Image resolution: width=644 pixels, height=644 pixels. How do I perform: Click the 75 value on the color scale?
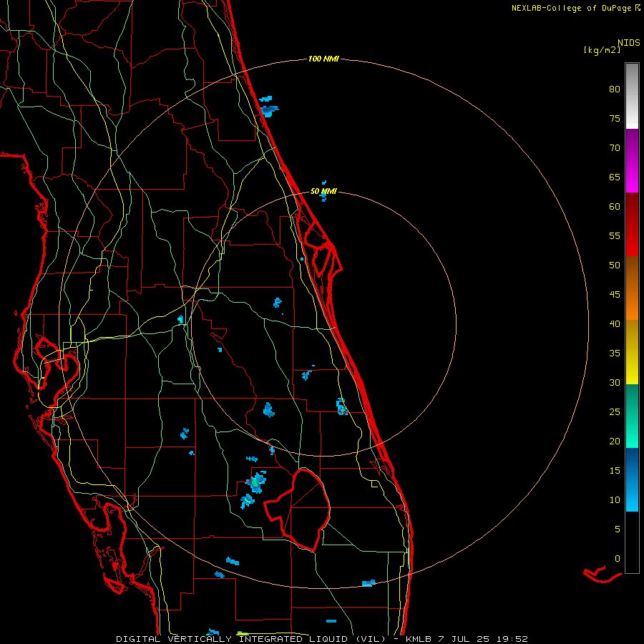tap(615, 118)
